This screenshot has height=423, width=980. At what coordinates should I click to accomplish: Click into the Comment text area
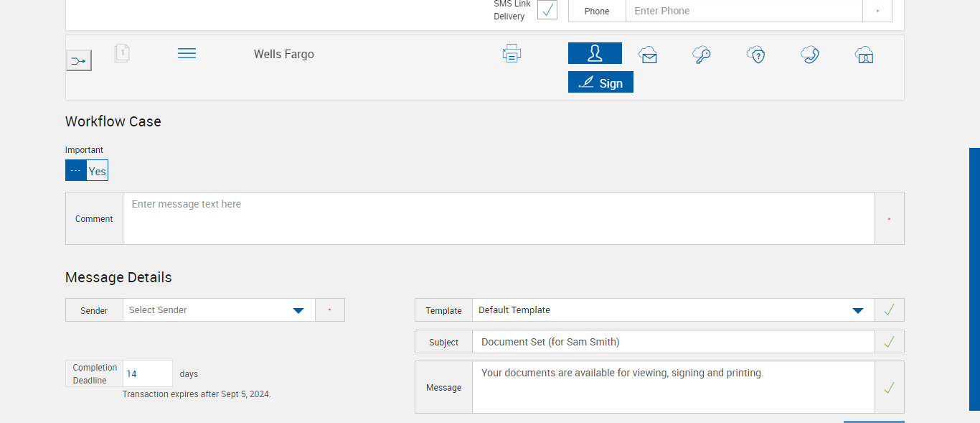point(499,218)
